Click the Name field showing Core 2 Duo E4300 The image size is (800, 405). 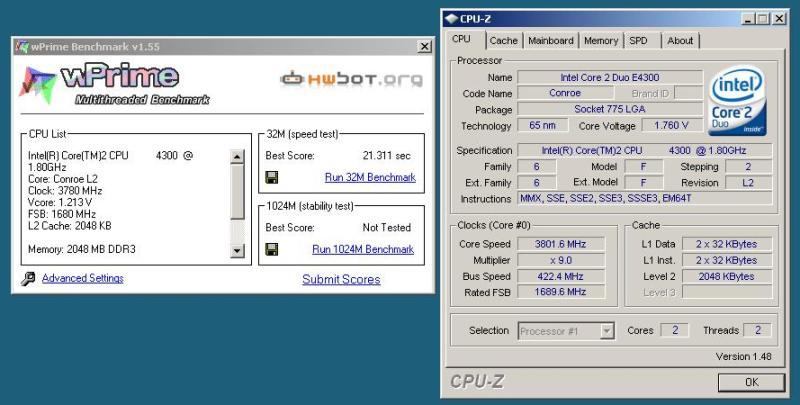610,78
